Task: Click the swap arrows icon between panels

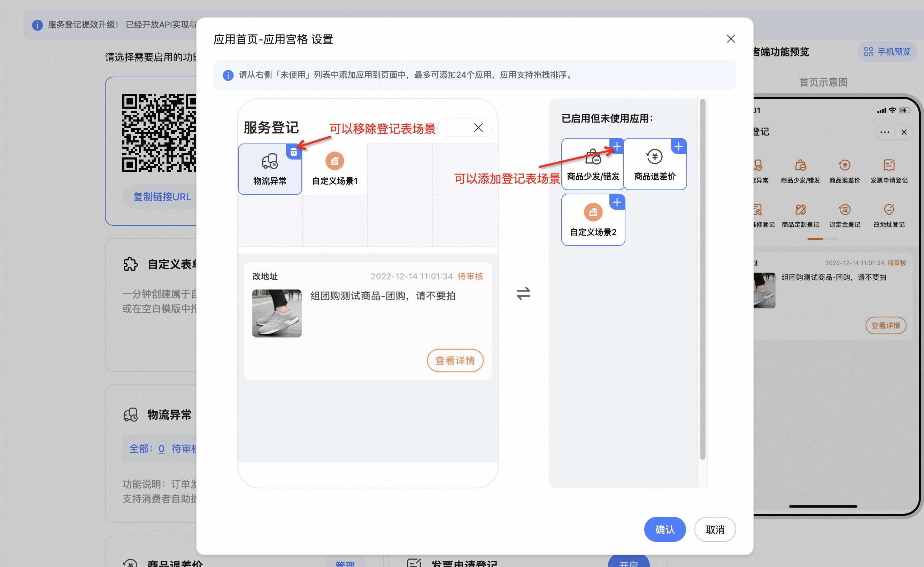Action: (523, 293)
